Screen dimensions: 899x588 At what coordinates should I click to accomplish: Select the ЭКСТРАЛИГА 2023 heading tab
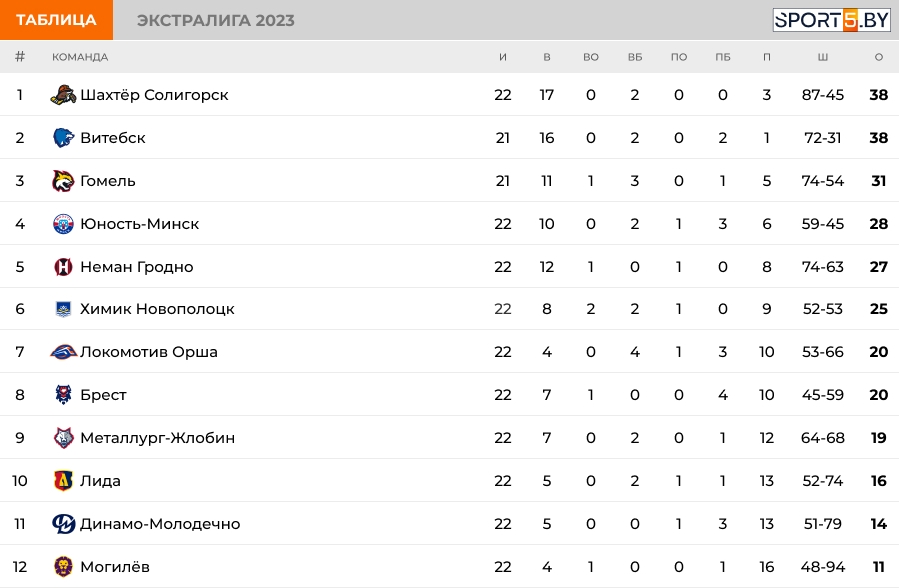click(216, 20)
